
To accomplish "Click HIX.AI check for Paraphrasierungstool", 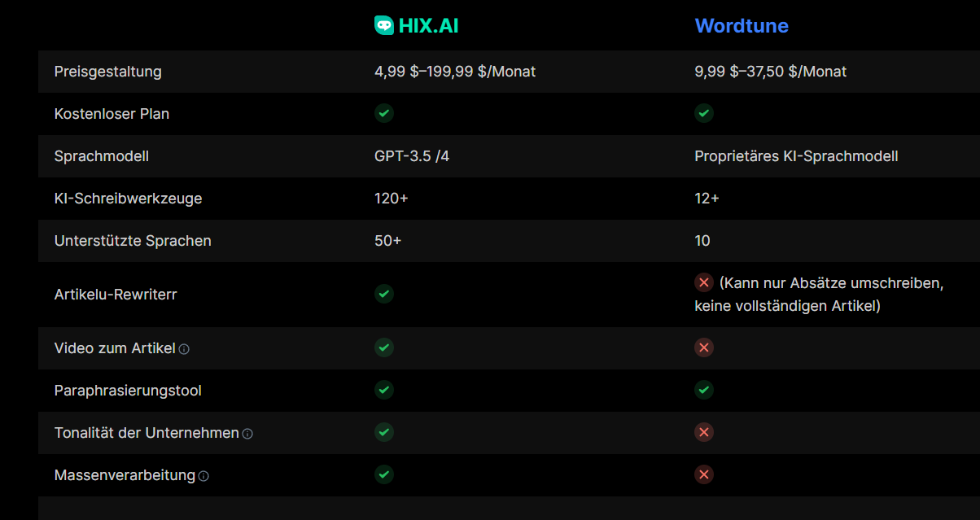I will coord(384,390).
